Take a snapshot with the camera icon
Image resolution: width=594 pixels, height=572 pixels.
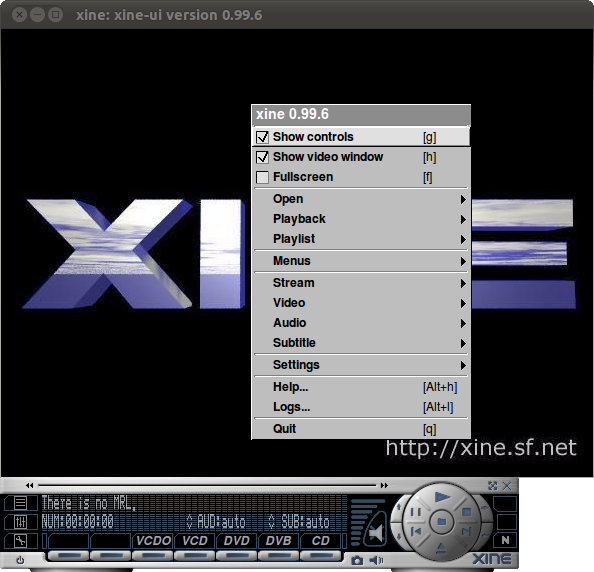[x=357, y=560]
